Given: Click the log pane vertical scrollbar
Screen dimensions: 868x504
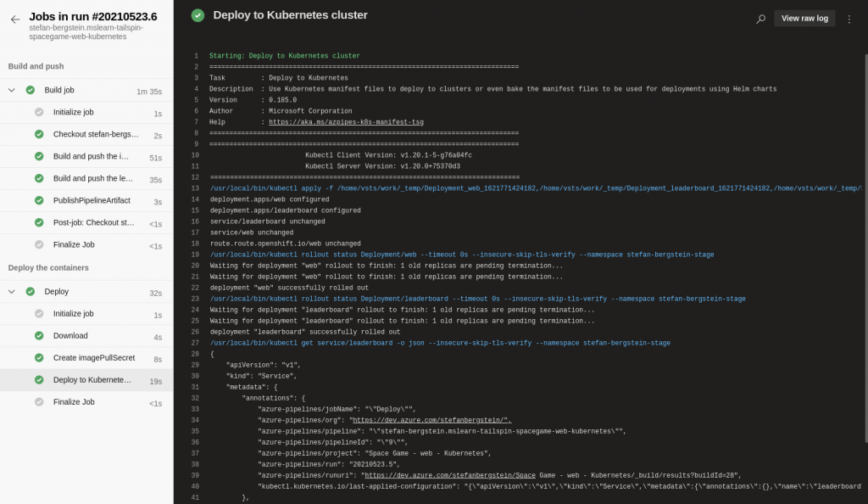Looking at the screenshot, I should [x=865, y=248].
